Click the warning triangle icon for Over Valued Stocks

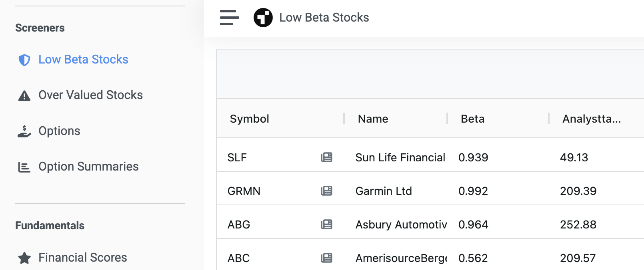click(x=24, y=95)
